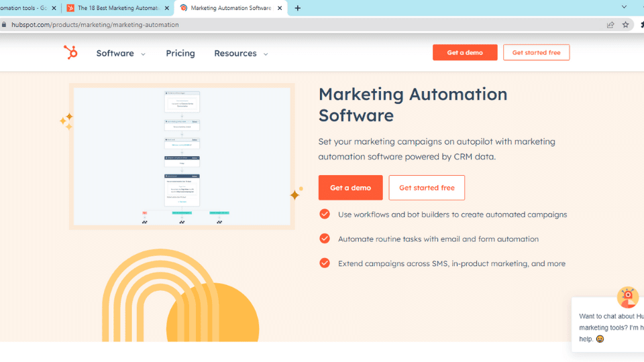This screenshot has width=644, height=362.
Task: Close The 18 Best Marketing tab
Action: click(167, 8)
